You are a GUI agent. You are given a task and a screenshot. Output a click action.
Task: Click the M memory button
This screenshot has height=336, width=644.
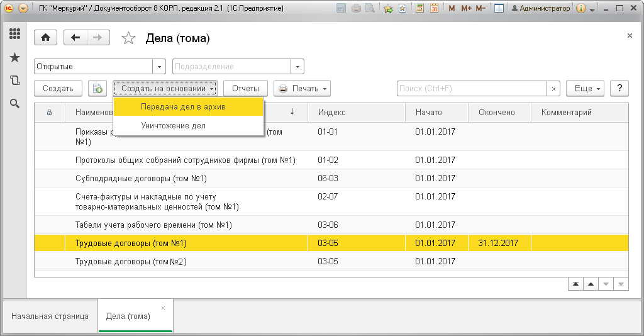point(452,8)
